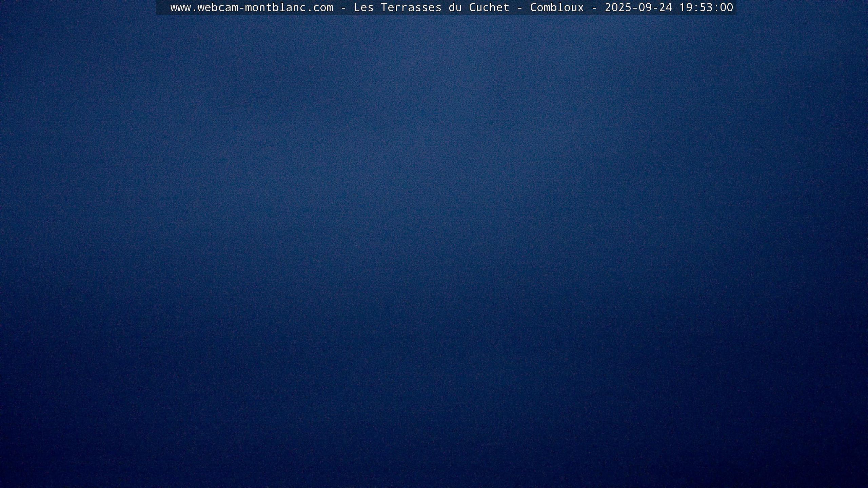Click the "Combloux" location name
The image size is (868, 488).
coord(557,7)
